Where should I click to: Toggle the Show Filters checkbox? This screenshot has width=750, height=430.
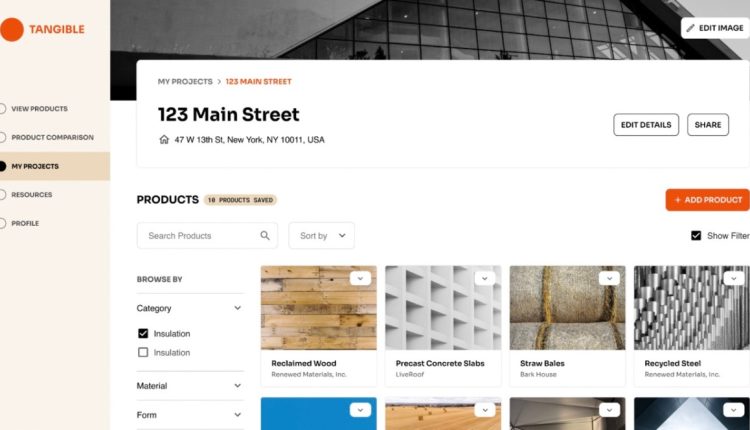click(x=696, y=236)
